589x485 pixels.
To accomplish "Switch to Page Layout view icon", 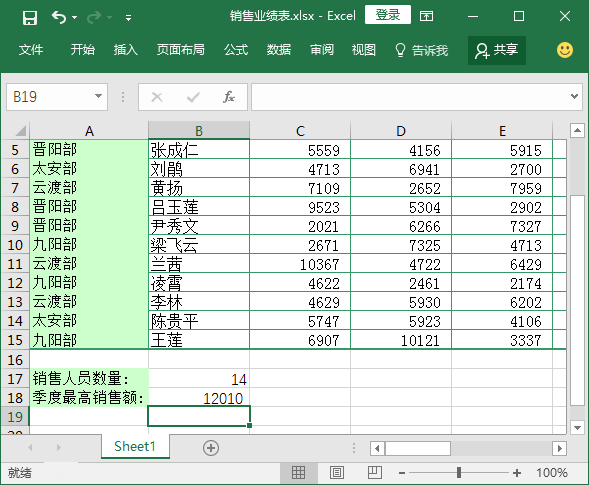I will pos(337,472).
